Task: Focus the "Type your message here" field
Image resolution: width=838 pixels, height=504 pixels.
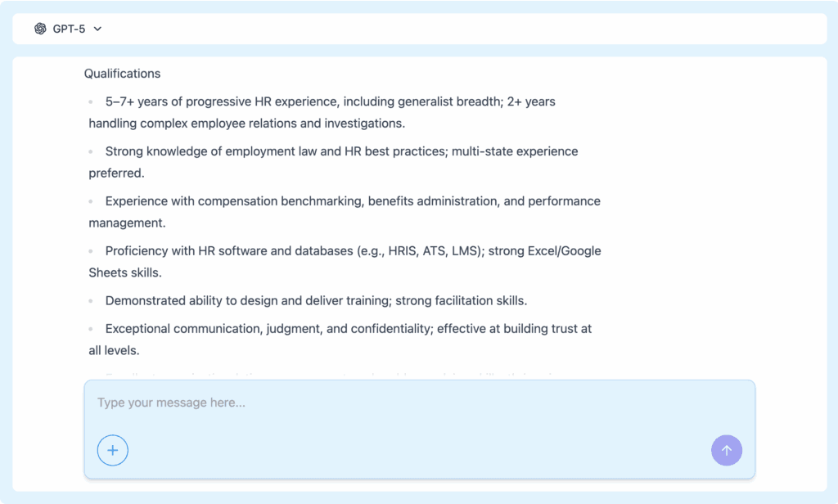Action: click(x=409, y=403)
